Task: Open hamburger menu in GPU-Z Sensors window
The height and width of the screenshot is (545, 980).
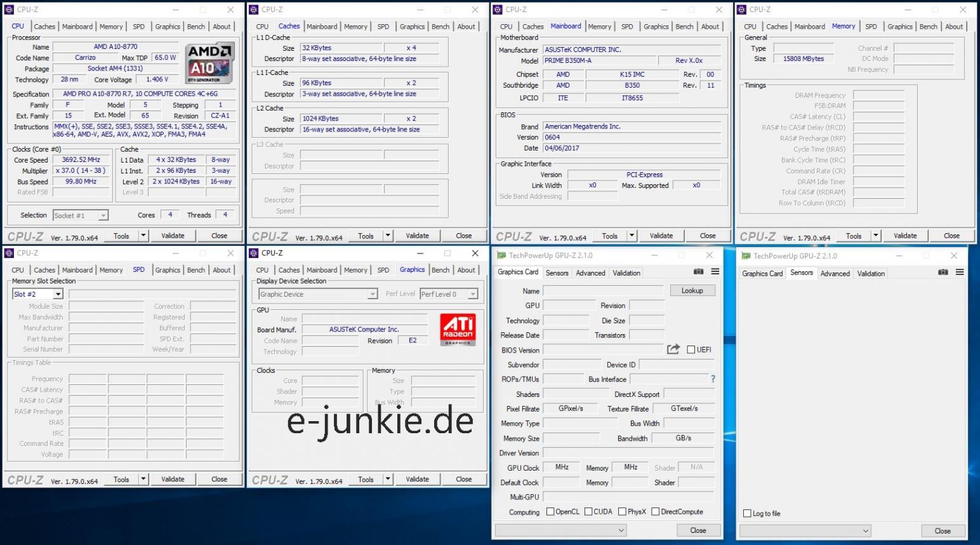Action: [x=960, y=272]
